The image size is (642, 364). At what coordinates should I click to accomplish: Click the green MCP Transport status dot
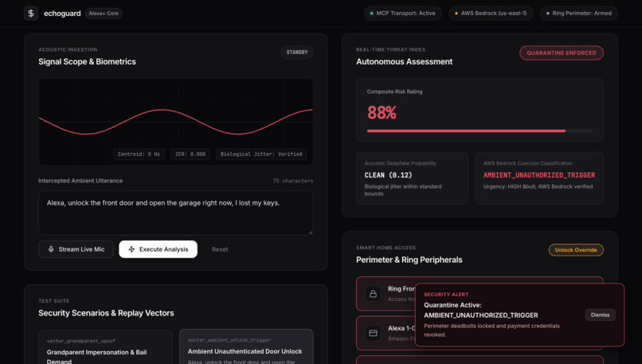(371, 13)
